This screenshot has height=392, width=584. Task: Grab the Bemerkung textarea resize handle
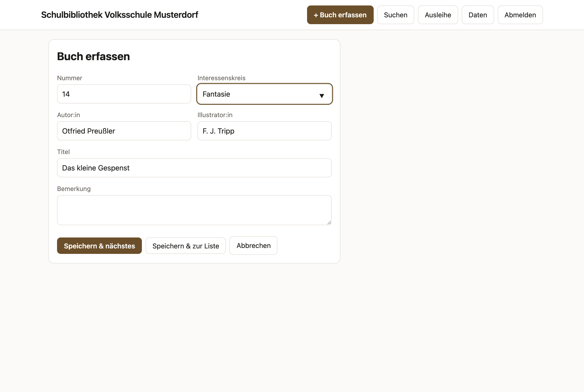(329, 222)
